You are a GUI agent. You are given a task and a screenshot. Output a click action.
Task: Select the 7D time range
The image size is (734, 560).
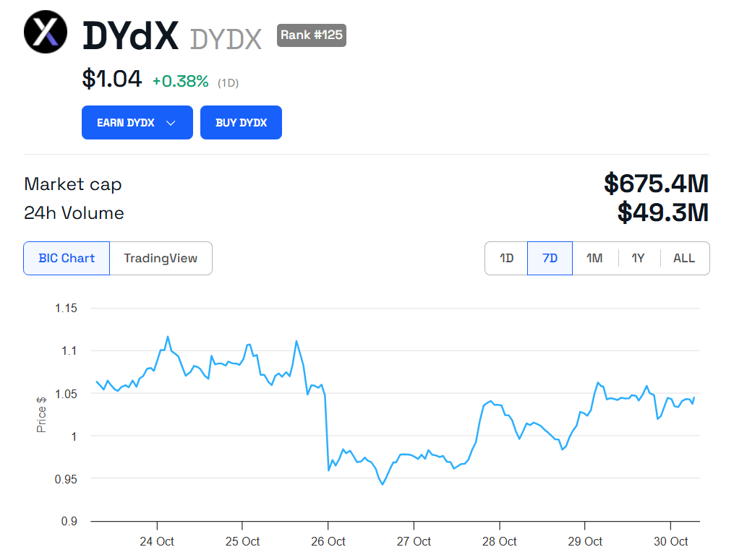pos(550,258)
